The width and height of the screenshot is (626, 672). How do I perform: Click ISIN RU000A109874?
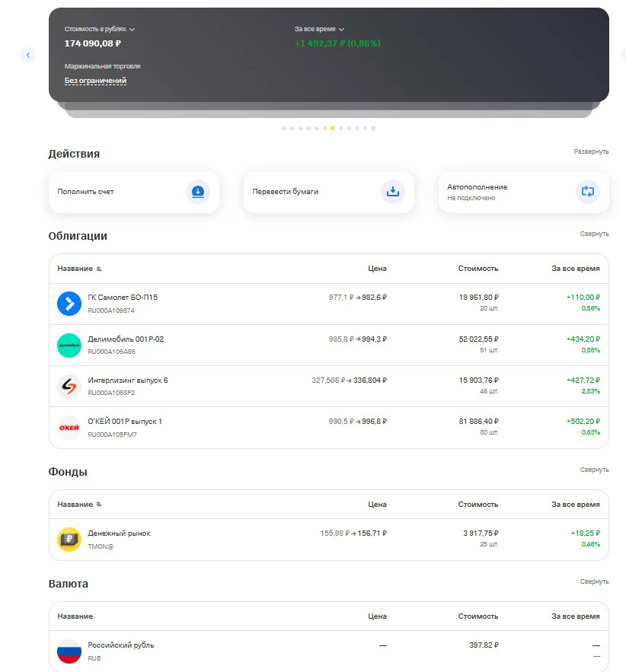tap(111, 311)
